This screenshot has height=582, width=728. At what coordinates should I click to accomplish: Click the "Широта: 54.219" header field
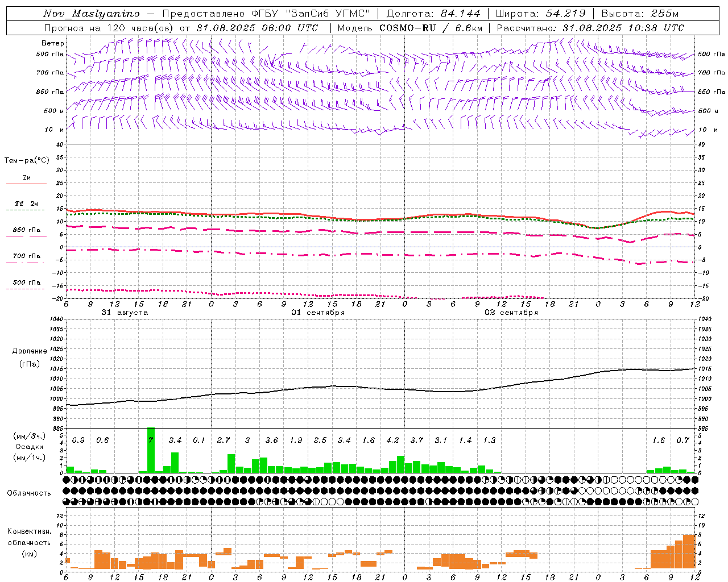pyautogui.click(x=541, y=14)
